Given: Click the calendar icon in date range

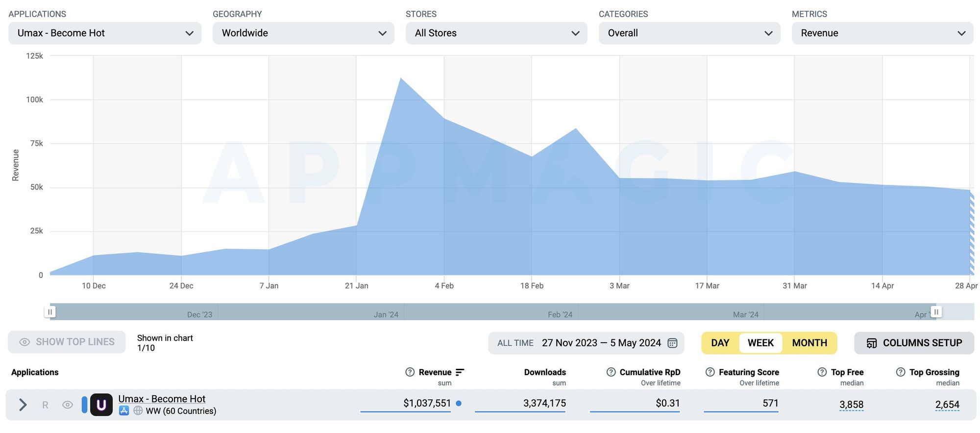Looking at the screenshot, I should pyautogui.click(x=673, y=343).
